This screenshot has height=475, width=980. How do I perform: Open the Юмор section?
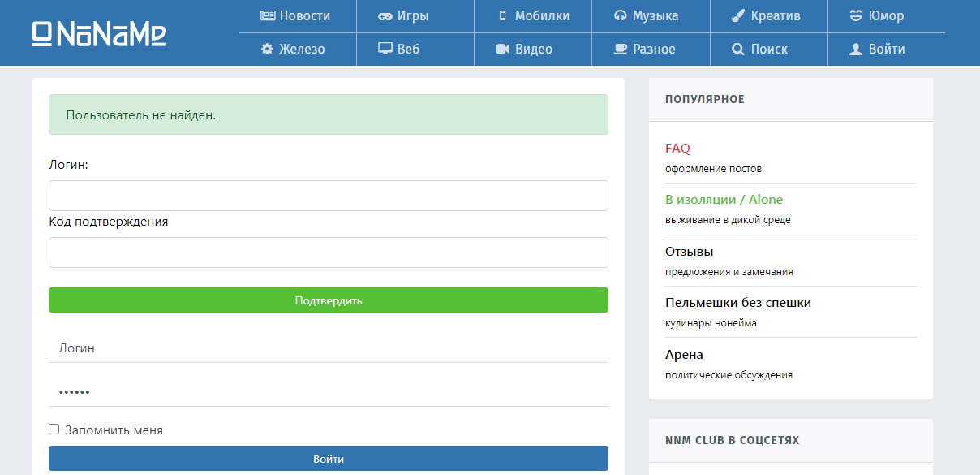tap(886, 16)
